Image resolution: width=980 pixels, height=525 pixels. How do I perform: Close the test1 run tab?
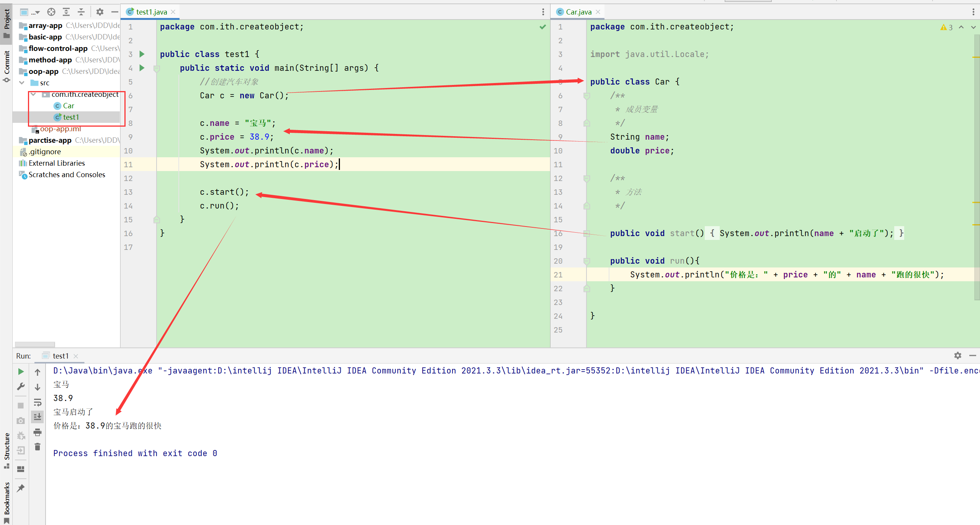tap(76, 356)
